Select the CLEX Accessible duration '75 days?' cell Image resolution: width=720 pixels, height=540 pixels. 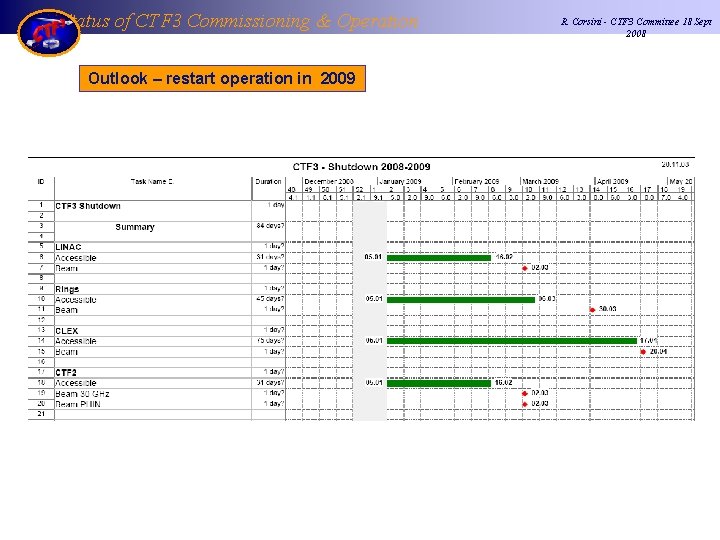click(x=270, y=341)
